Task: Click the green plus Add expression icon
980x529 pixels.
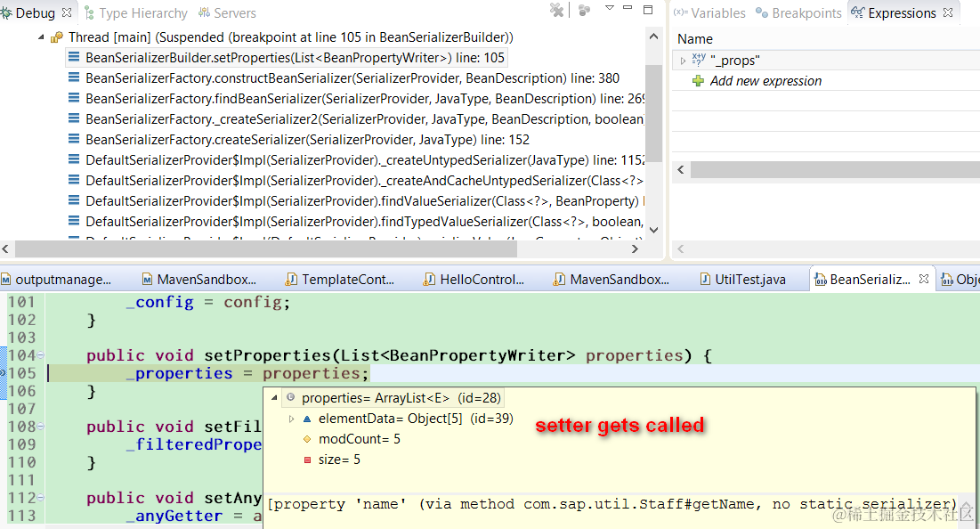Action: [x=698, y=81]
